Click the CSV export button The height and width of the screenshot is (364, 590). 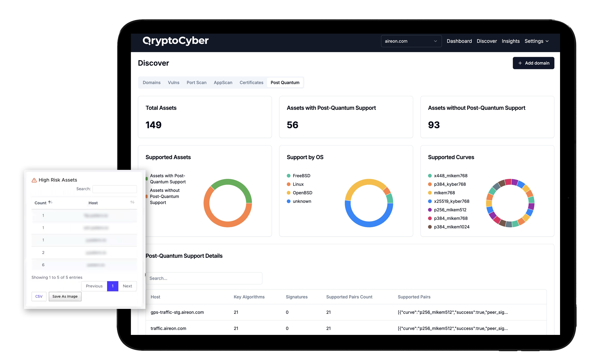click(38, 296)
